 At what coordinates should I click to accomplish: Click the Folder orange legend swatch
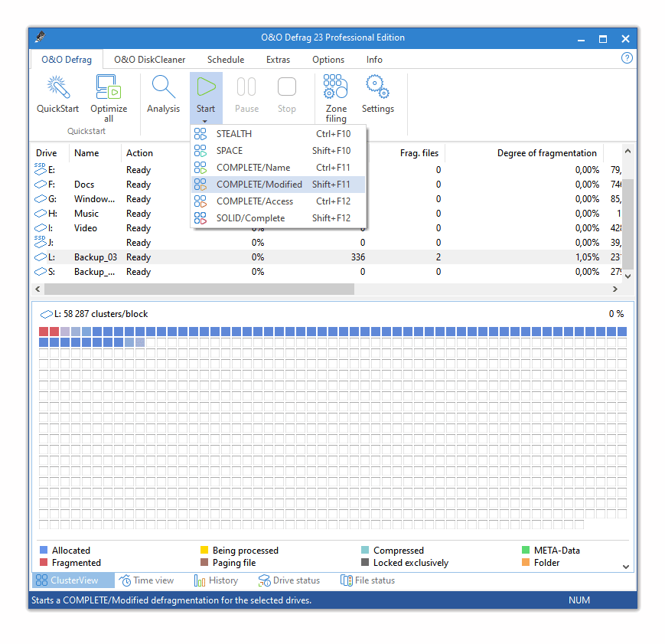tap(526, 563)
